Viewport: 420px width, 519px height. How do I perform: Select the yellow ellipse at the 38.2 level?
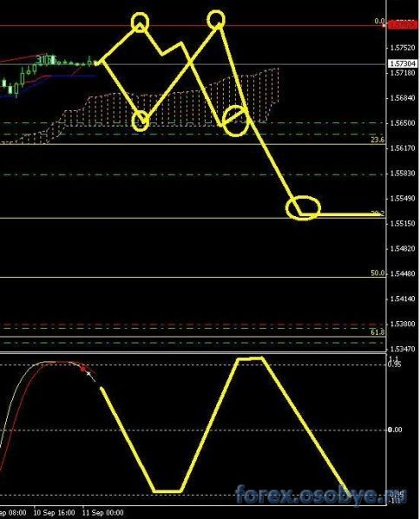(303, 208)
